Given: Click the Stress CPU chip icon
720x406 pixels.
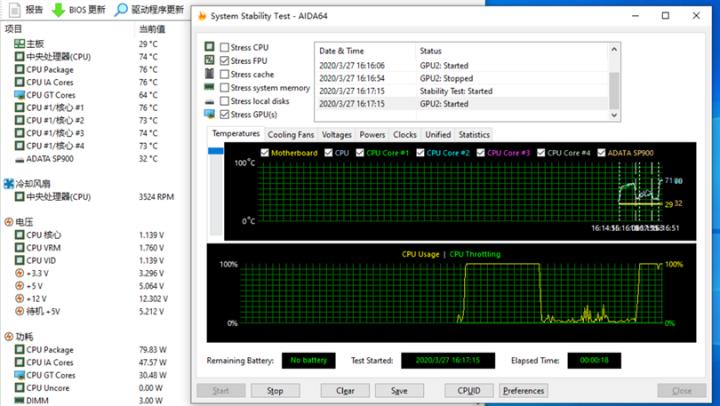Looking at the screenshot, I should click(x=209, y=47).
